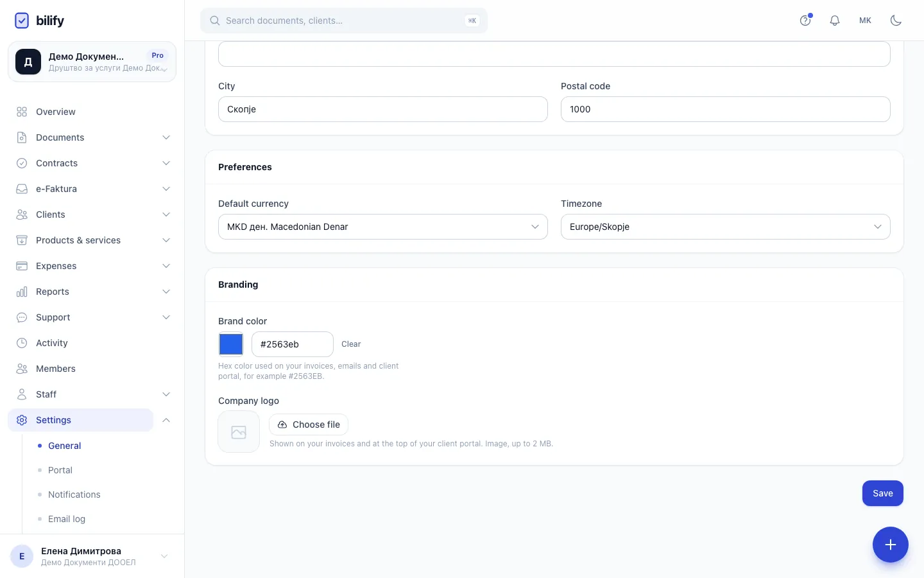Expand the Documents menu chevron
924x578 pixels.
pyautogui.click(x=166, y=137)
